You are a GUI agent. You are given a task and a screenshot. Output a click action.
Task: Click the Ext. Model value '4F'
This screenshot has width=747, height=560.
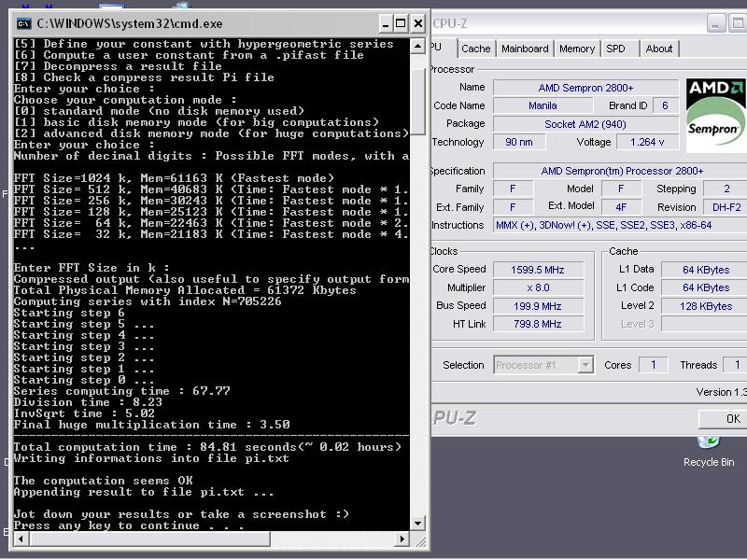click(621, 207)
